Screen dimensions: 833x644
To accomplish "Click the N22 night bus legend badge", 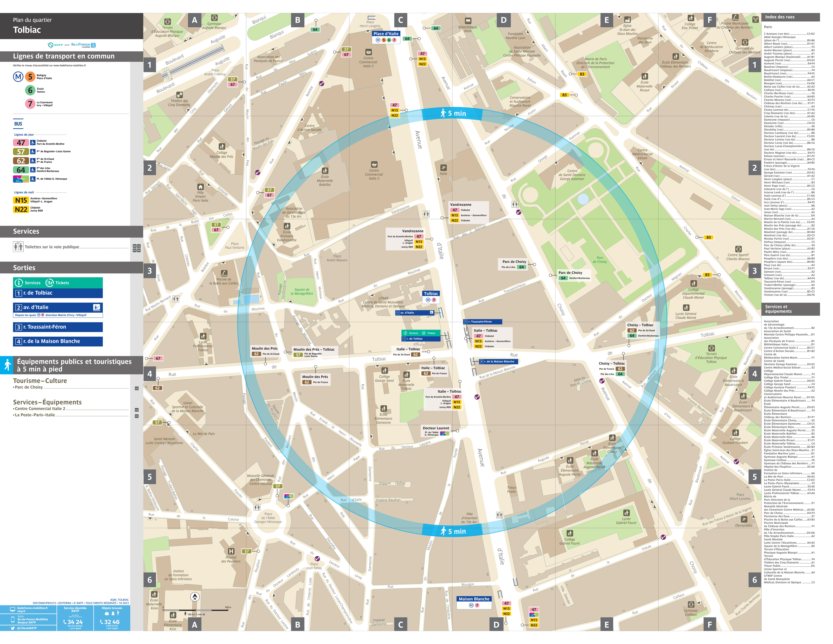I will (x=21, y=209).
